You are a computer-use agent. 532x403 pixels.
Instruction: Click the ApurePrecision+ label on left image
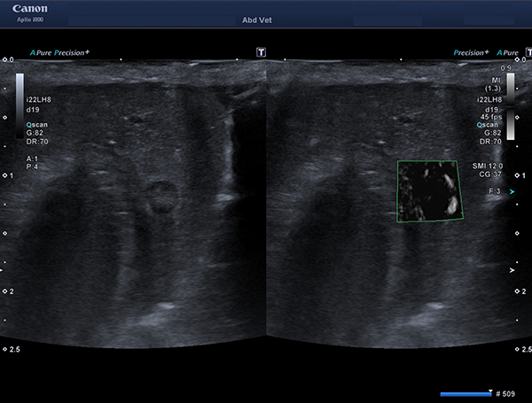pyautogui.click(x=59, y=52)
